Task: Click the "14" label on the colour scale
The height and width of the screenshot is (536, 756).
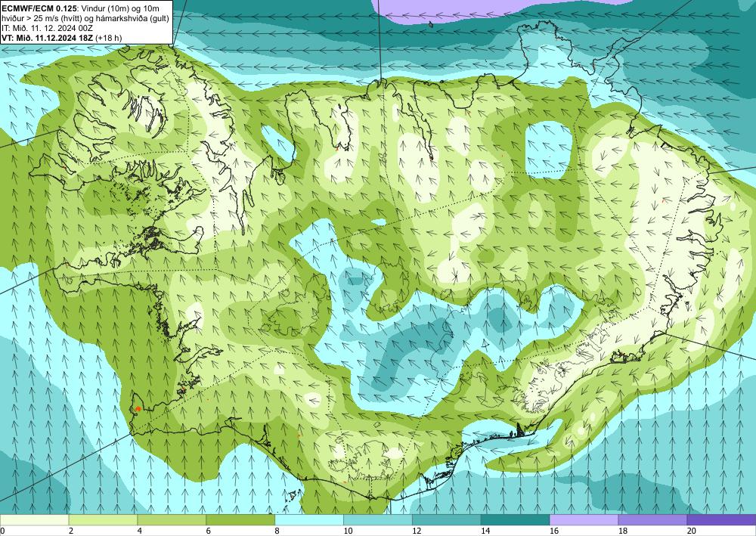Action: pos(485,531)
